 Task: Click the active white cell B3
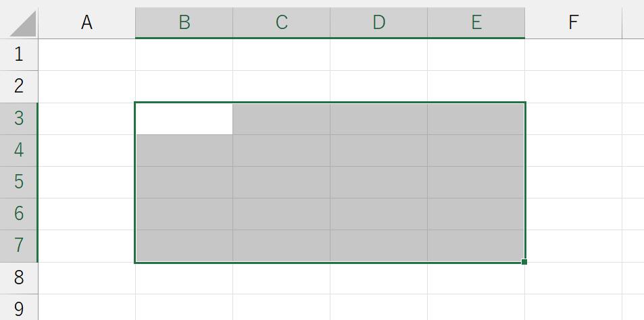(x=184, y=119)
